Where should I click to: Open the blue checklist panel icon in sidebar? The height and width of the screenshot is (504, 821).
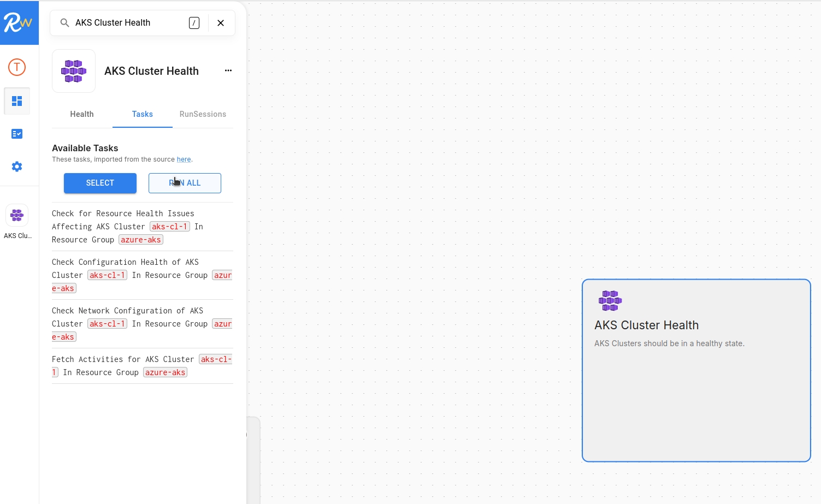16,133
